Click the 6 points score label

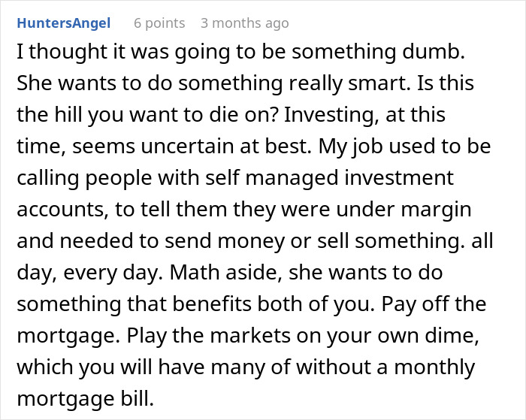(x=159, y=23)
